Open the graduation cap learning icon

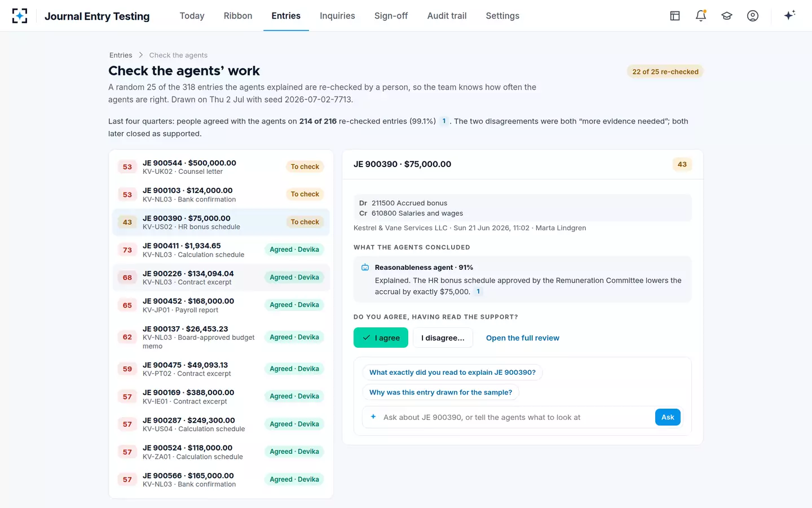point(727,16)
